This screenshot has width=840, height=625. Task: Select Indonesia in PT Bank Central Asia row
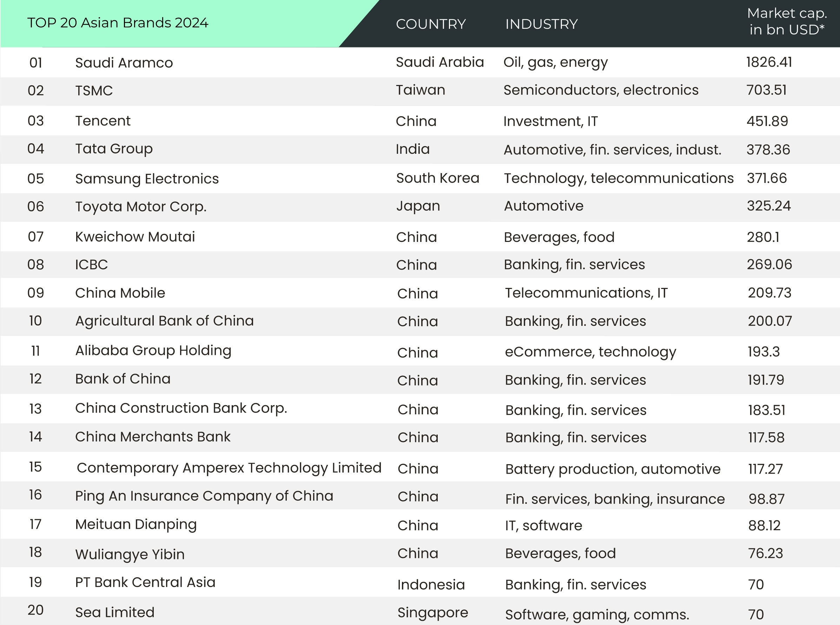click(x=431, y=585)
